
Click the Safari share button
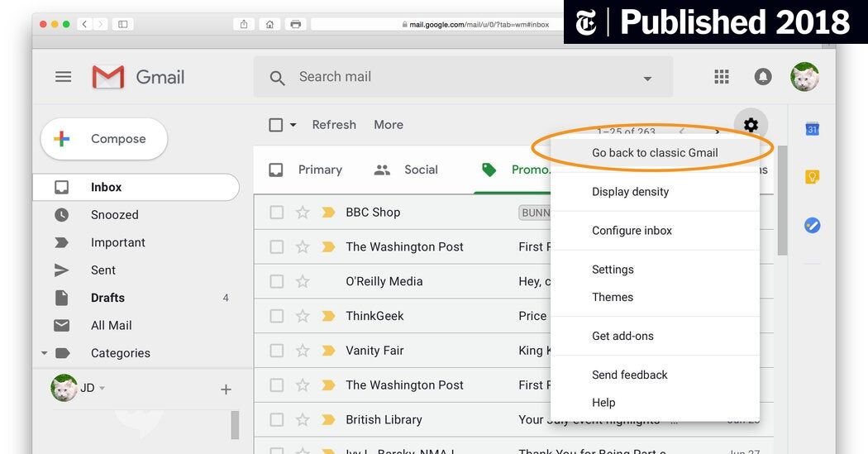tap(244, 24)
